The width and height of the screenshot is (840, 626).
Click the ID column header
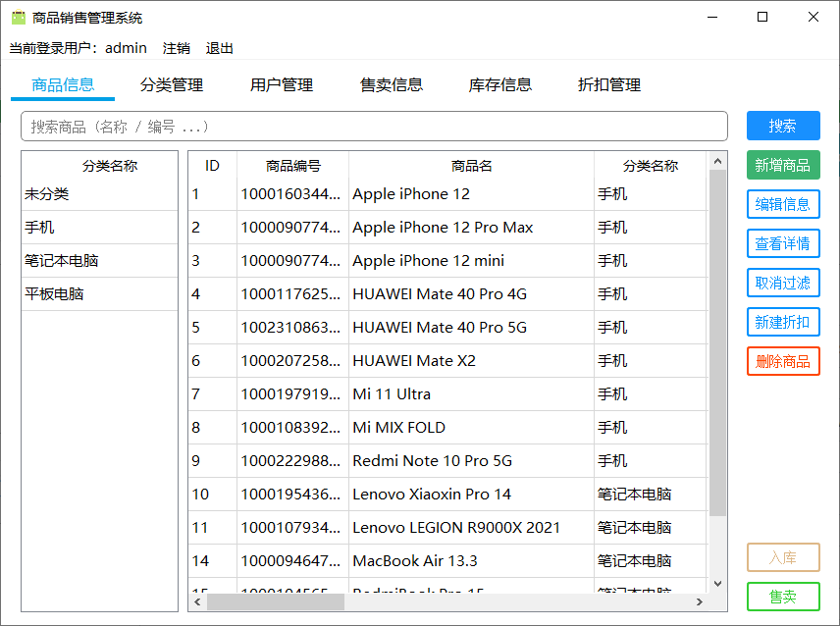pyautogui.click(x=212, y=166)
